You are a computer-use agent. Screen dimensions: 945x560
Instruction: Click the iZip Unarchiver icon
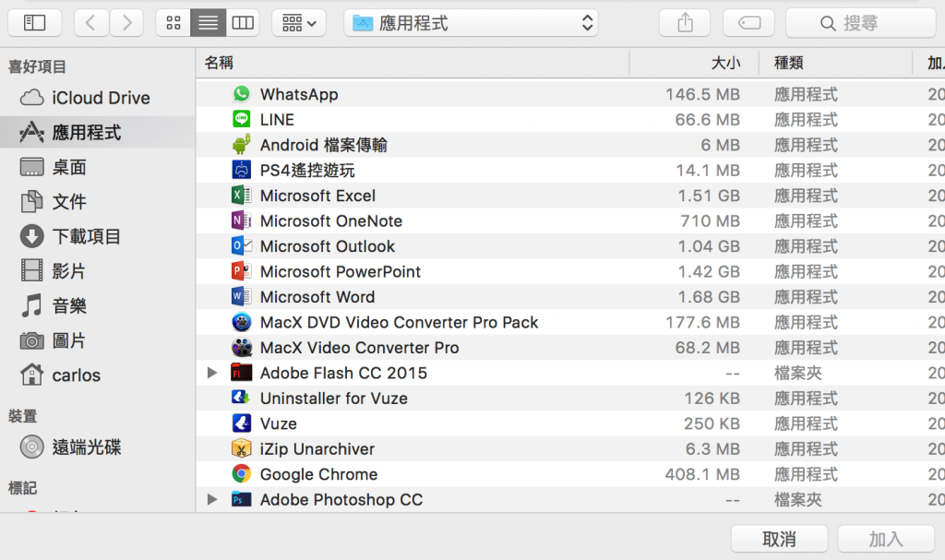coord(242,448)
